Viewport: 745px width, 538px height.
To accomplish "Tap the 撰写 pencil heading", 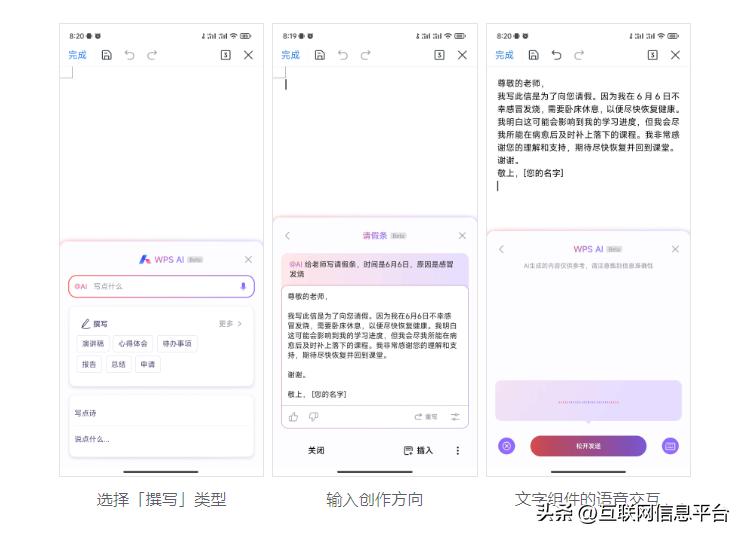I will coord(95,324).
